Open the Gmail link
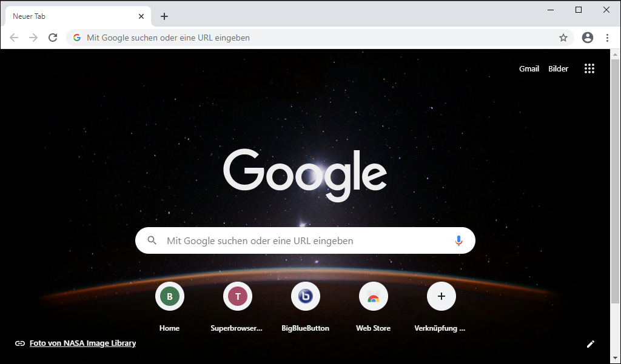This screenshot has width=621, height=364. (x=529, y=69)
